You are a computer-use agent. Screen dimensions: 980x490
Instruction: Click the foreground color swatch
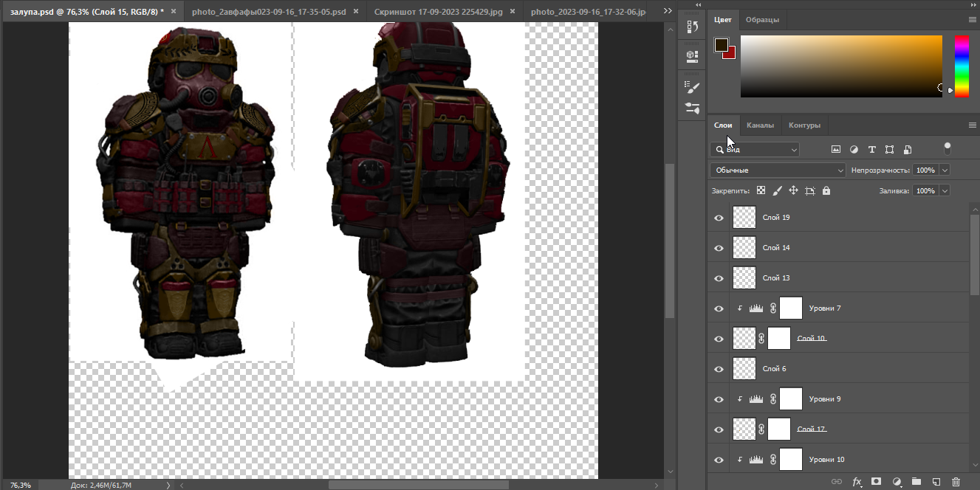coord(721,45)
